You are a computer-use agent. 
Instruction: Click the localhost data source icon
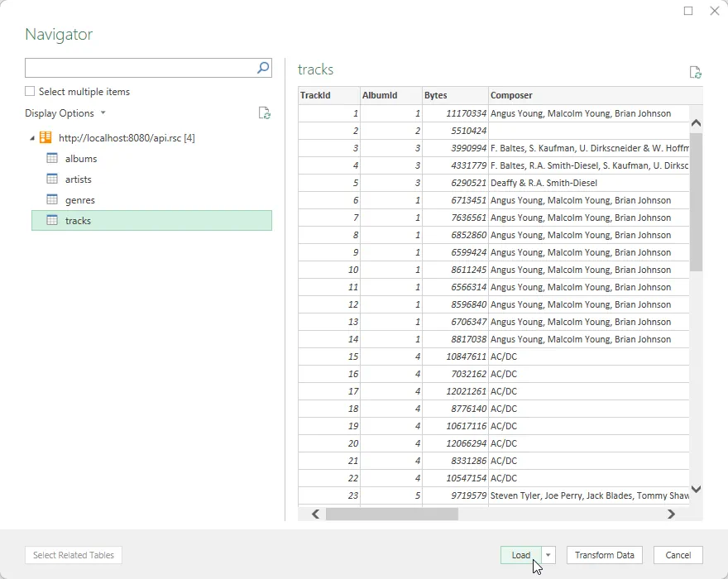45,138
